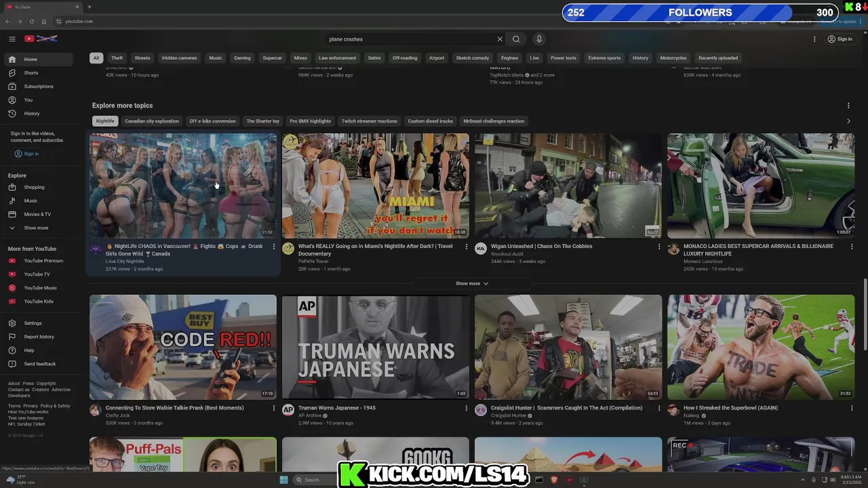Click the plane crashes search input
The height and width of the screenshot is (488, 868).
click(410, 39)
